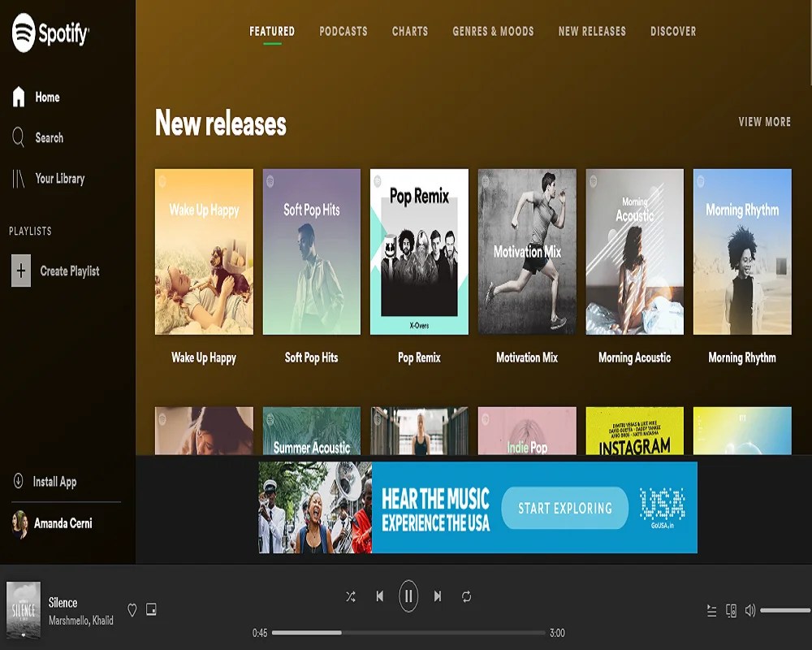Switch to the Featured tab
812x650 pixels.
pyautogui.click(x=272, y=31)
